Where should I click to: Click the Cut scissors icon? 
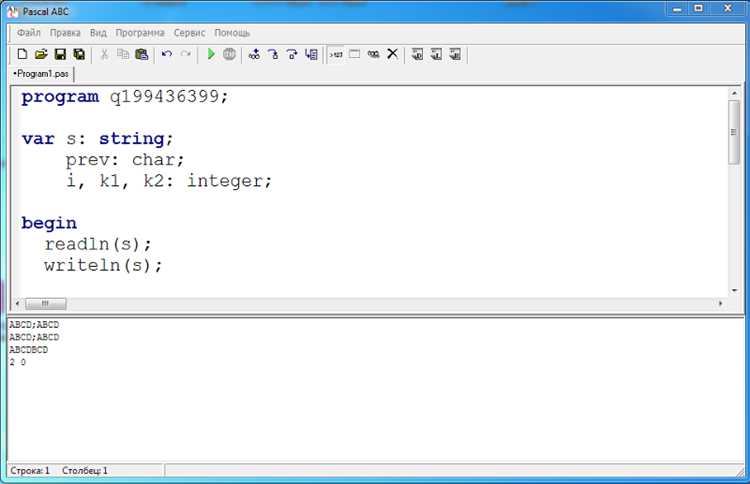point(104,54)
